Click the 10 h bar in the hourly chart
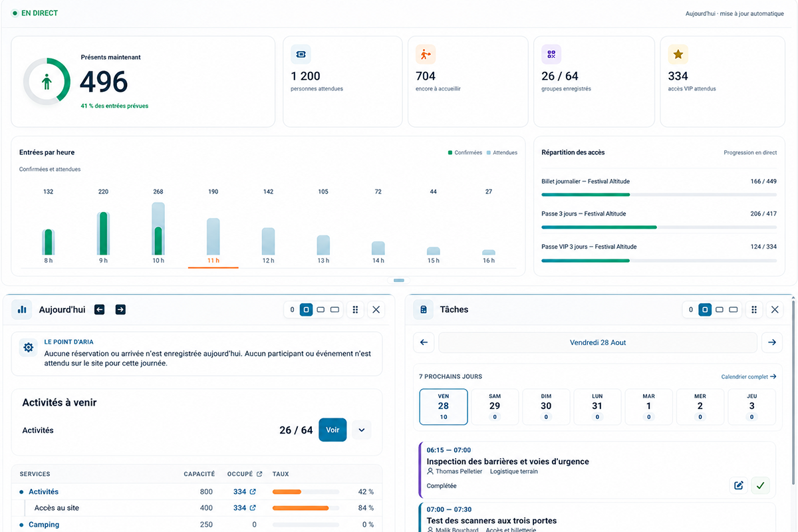The height and width of the screenshot is (532, 798). coord(158,229)
